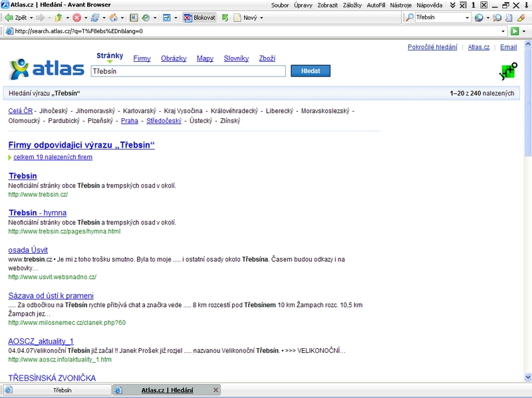Click the page search document icon
This screenshot has width=532, height=398.
pyautogui.click(x=509, y=18)
